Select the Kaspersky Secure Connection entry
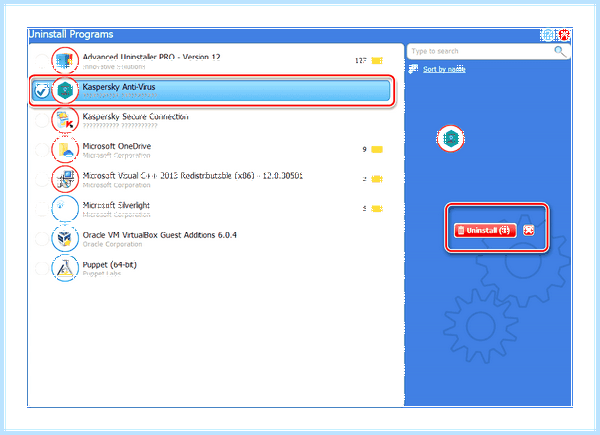This screenshot has width=600, height=435. click(135, 116)
